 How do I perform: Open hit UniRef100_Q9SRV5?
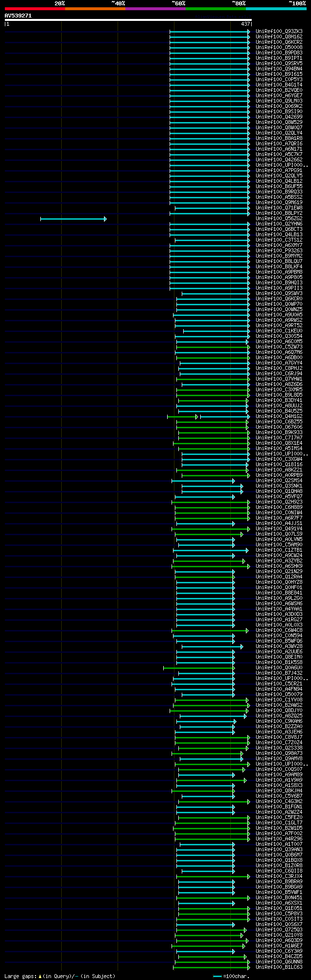click(279, 63)
